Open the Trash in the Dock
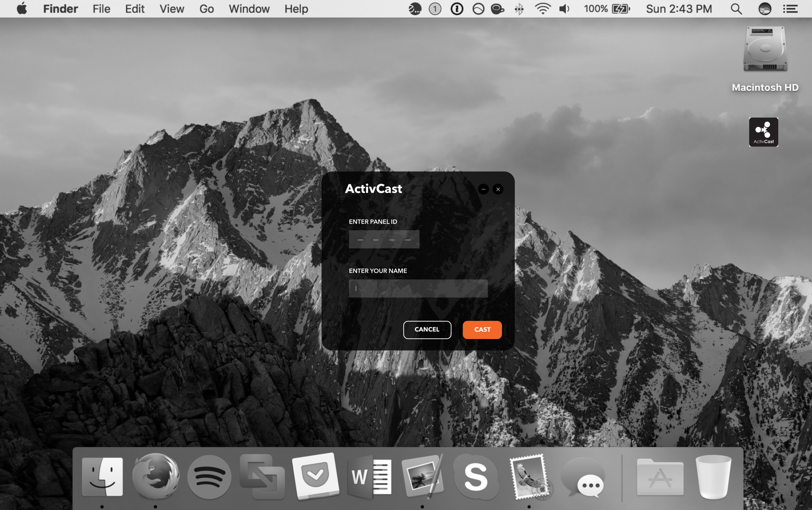 [x=713, y=477]
